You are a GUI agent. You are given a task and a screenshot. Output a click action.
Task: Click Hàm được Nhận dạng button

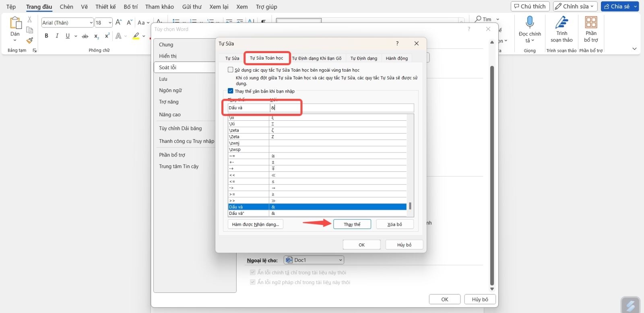[x=256, y=224]
